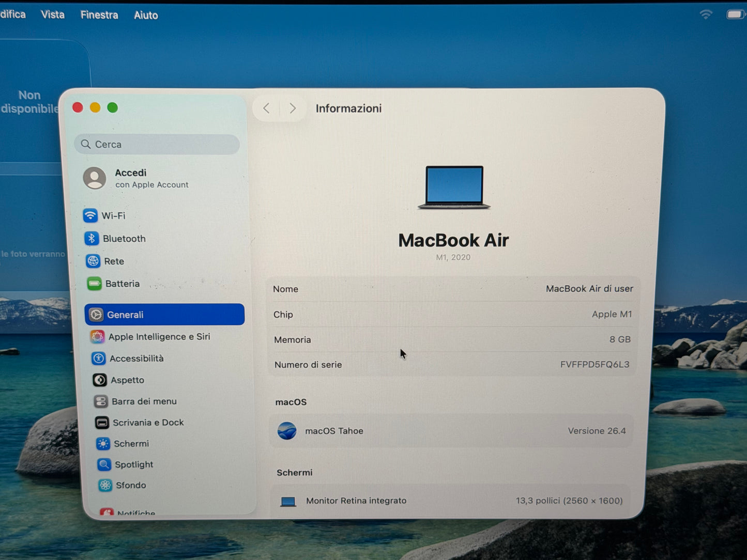Click the Memoria label
Screen dimensions: 747x560
pyautogui.click(x=293, y=340)
